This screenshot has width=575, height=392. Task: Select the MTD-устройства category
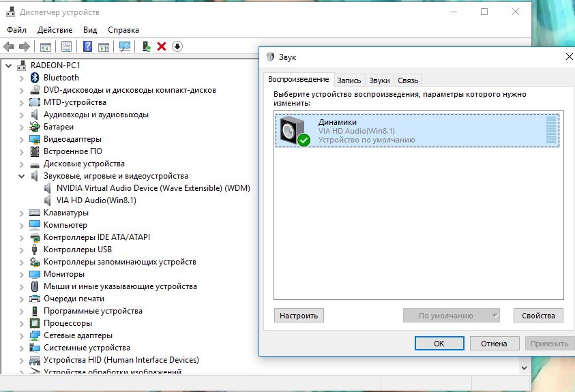75,102
